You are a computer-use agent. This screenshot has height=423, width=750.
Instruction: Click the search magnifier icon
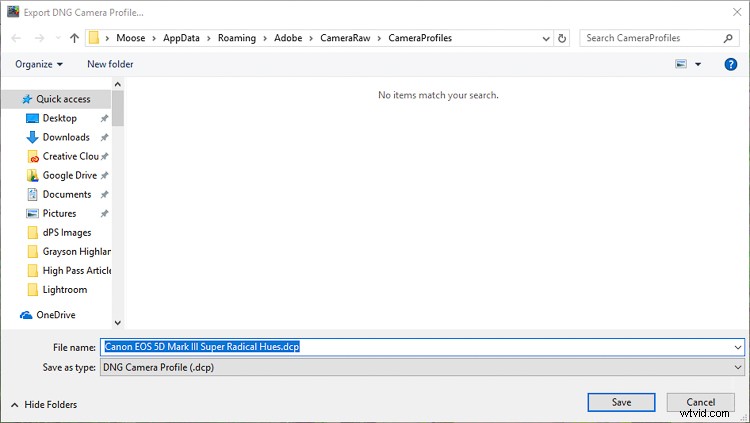click(x=728, y=38)
